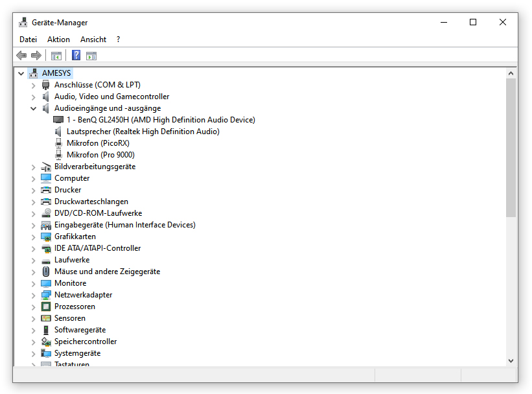Click the Mäuse und andere Zeigegeräte mouse icon
This screenshot has width=532, height=394.
coord(46,272)
